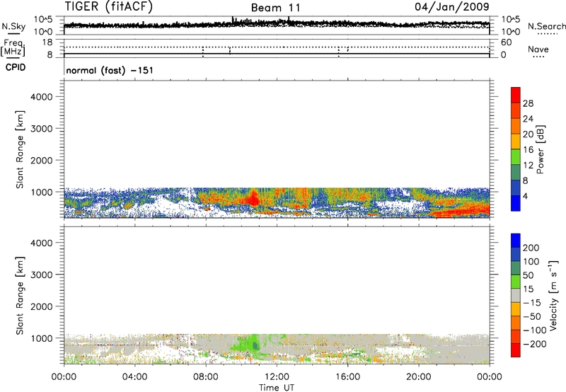The image size is (566, 392).
Task: Click the 'Nave' legend label
Action: tap(538, 49)
